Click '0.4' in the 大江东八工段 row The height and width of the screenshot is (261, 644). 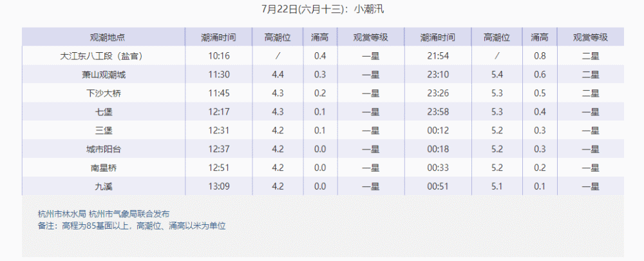[320, 56]
